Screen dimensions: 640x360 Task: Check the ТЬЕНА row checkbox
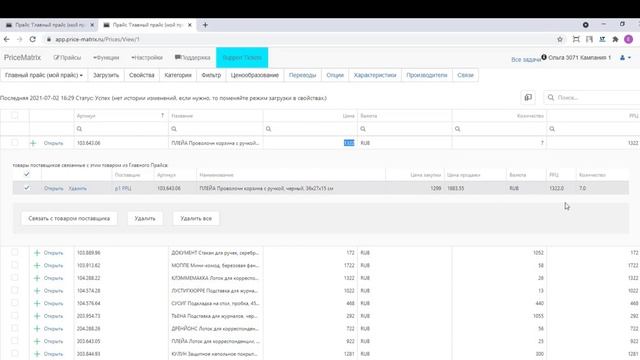click(x=15, y=316)
